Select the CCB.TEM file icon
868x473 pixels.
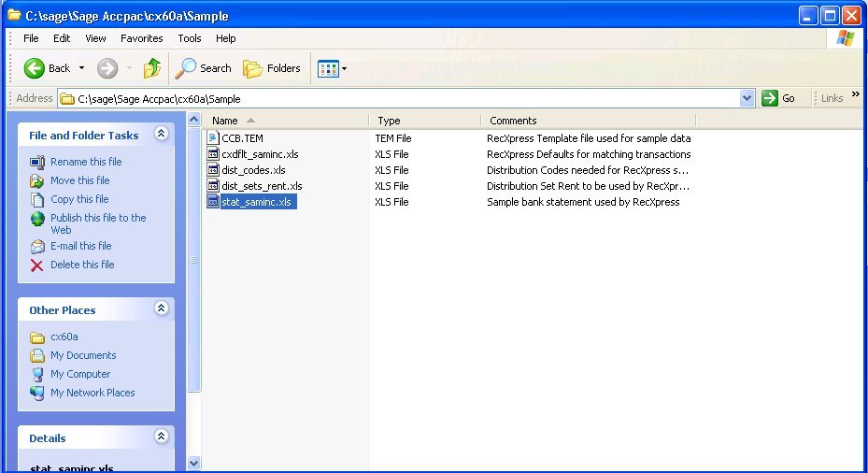tap(213, 138)
